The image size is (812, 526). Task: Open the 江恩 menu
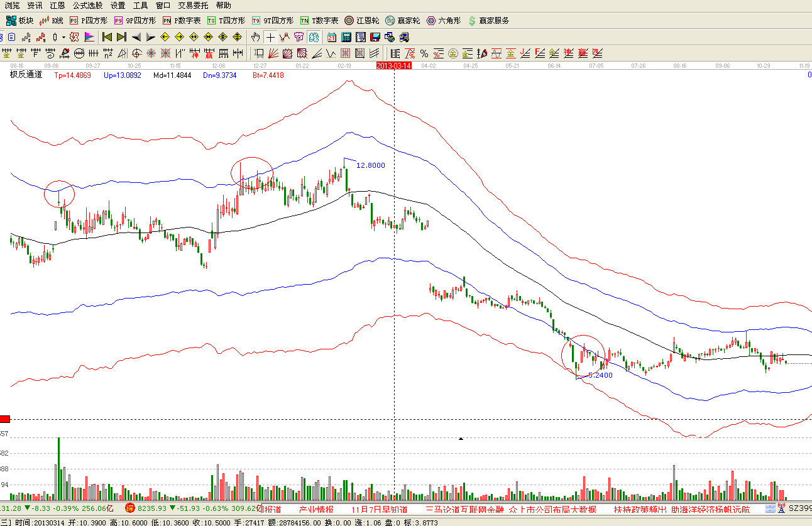(57, 6)
